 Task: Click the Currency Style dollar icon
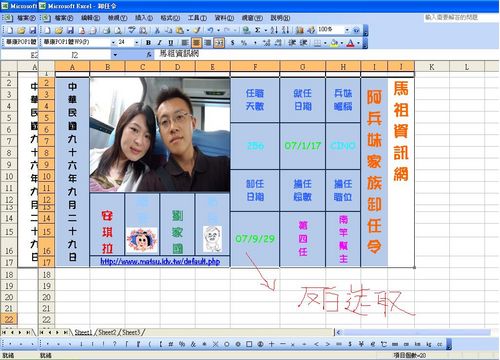coord(232,43)
